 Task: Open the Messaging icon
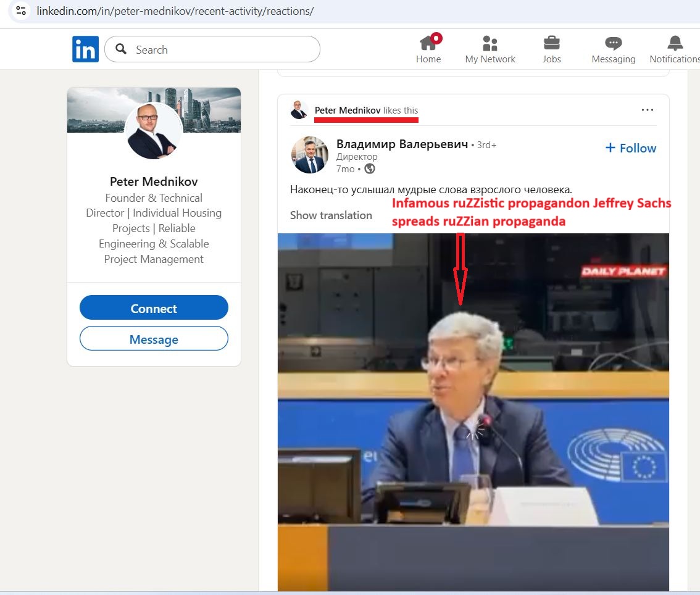613,43
